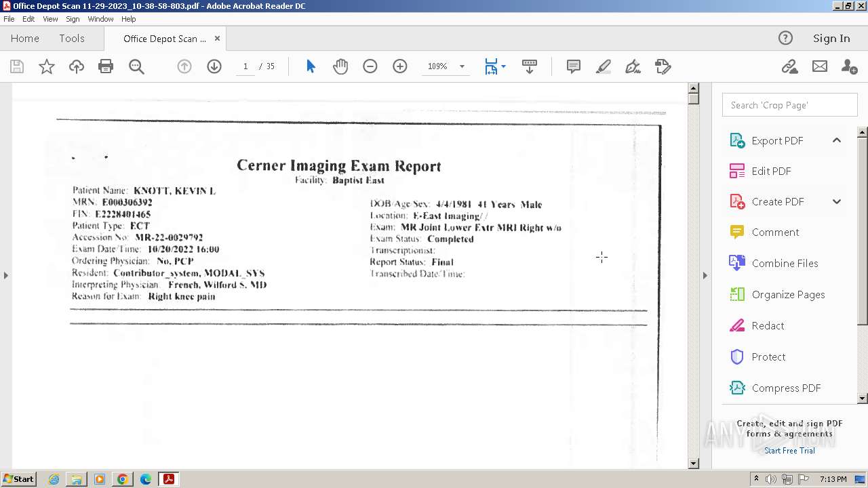Click the stamp tool icon

click(x=663, y=66)
